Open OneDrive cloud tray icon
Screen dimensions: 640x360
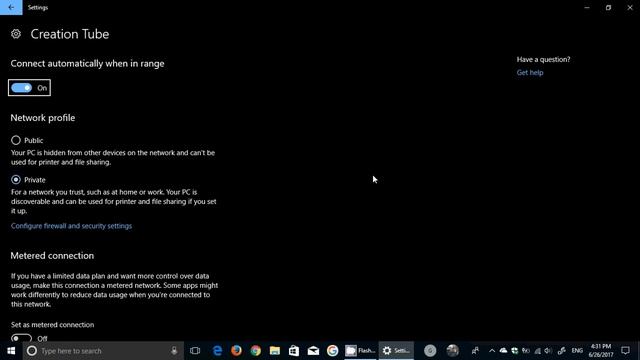503,351
